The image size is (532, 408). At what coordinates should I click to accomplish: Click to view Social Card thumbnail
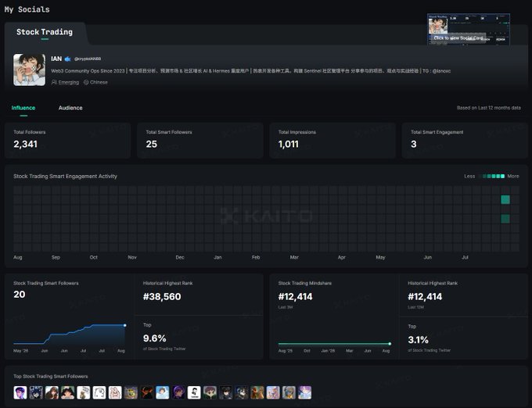point(469,29)
